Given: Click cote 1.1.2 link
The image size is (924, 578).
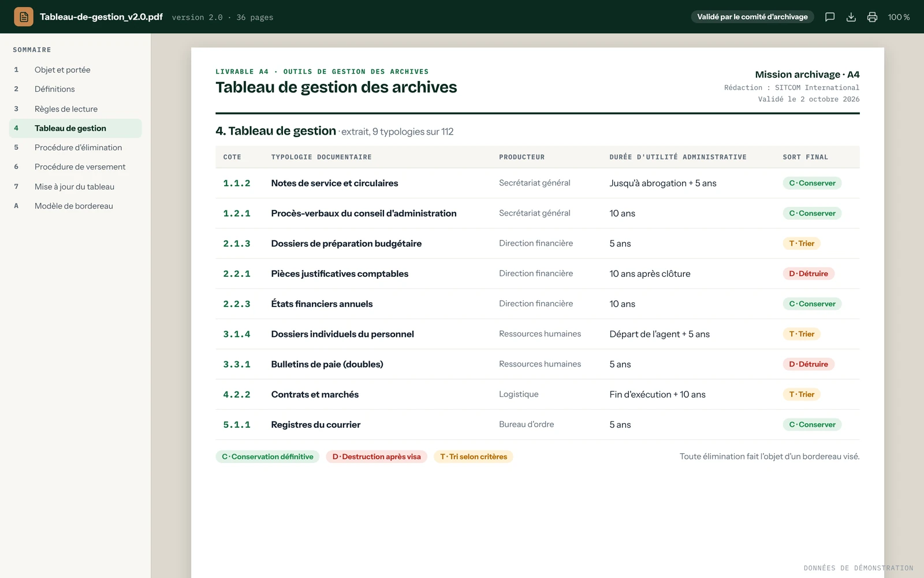Looking at the screenshot, I should (237, 183).
